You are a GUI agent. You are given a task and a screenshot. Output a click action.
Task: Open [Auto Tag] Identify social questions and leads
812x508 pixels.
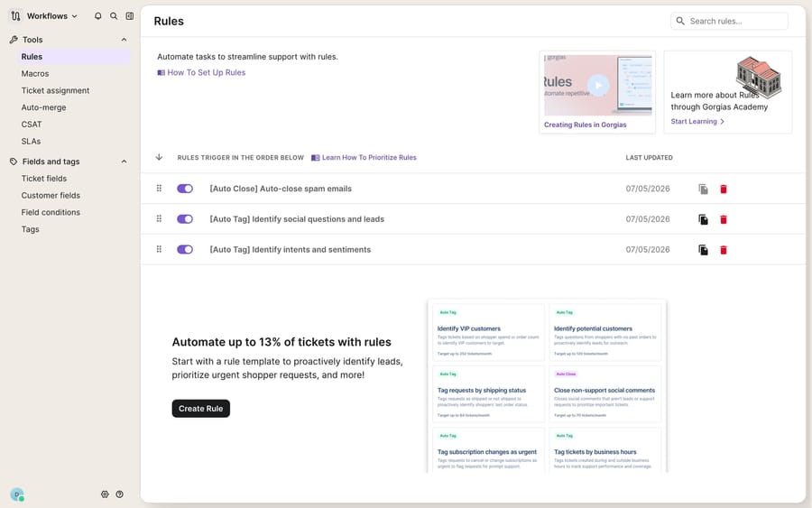pos(297,219)
